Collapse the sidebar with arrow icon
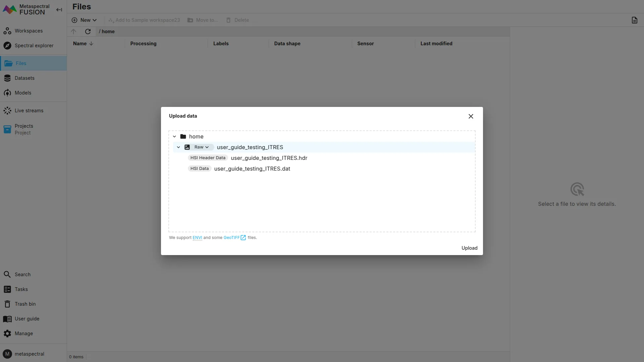 [59, 10]
